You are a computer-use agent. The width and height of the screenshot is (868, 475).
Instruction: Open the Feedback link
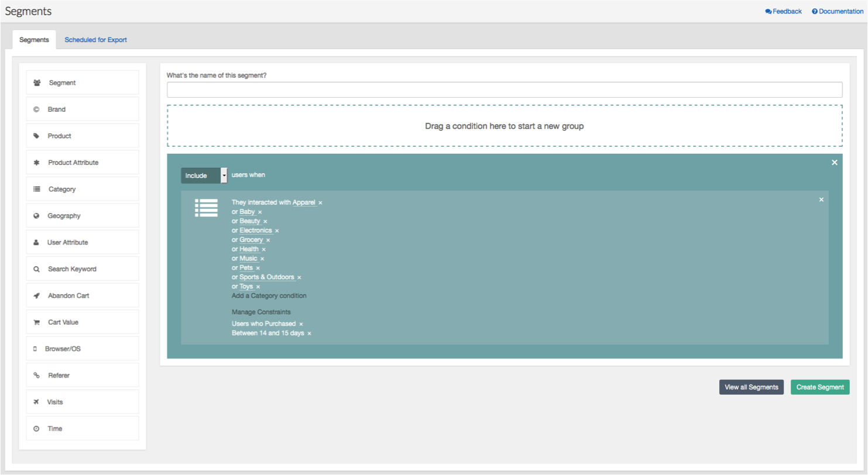[x=783, y=11]
